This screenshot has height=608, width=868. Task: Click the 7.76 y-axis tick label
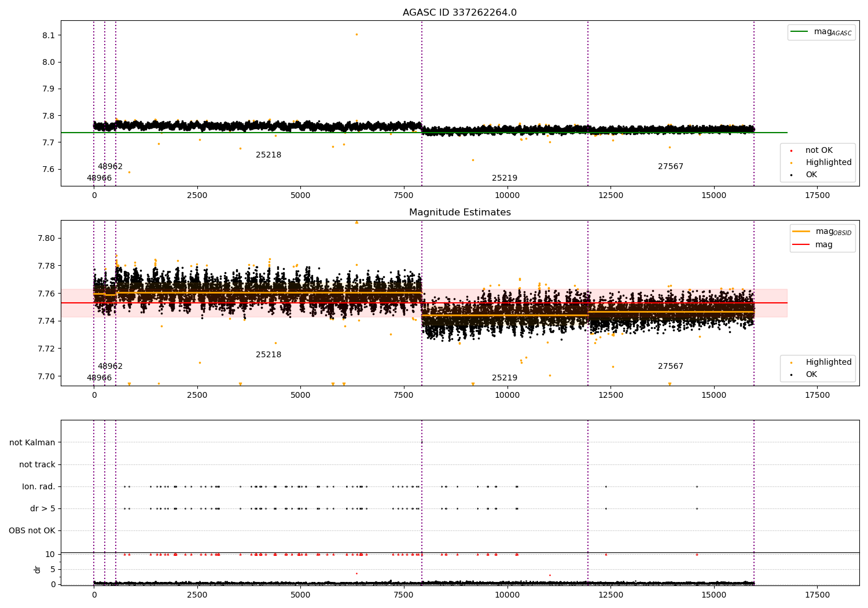coord(46,294)
